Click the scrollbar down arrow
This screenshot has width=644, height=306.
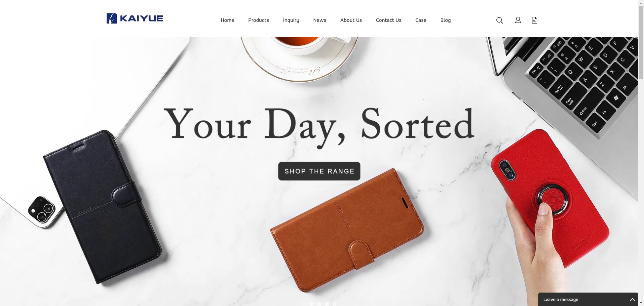641,304
